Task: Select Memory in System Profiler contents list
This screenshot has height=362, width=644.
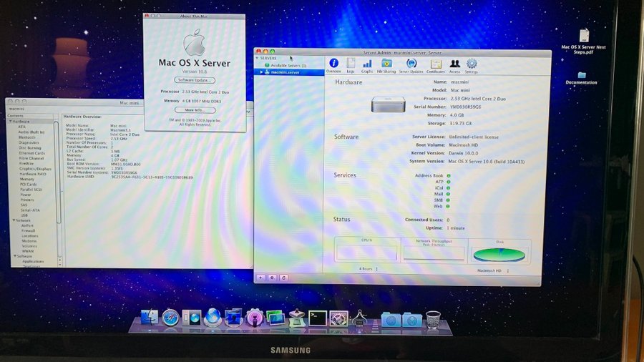Action: pos(27,180)
